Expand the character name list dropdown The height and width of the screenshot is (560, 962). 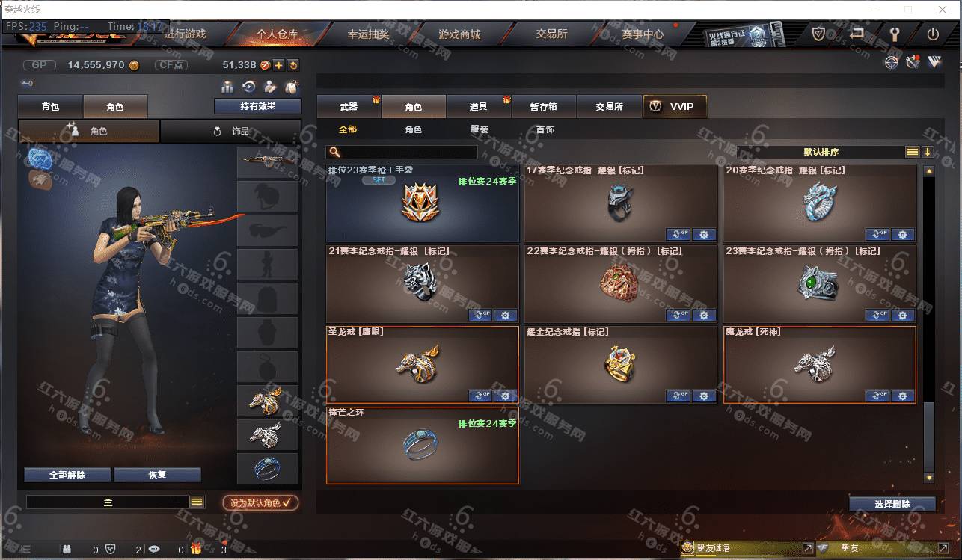pos(197,502)
